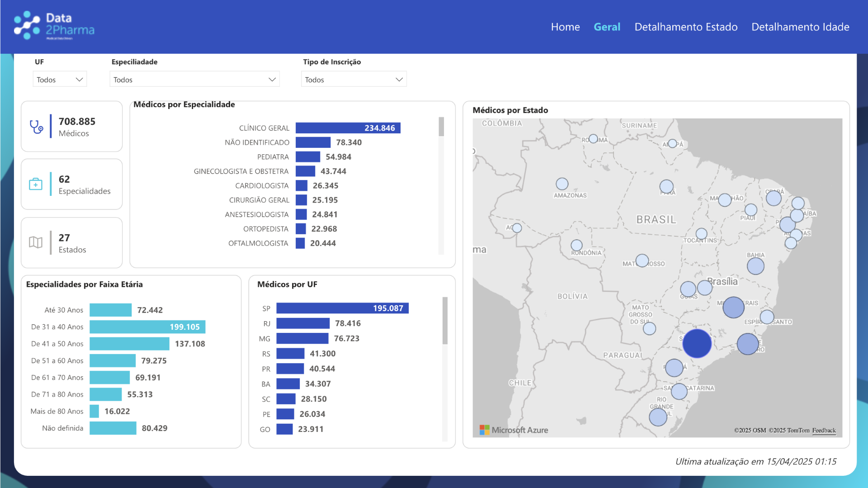Click the Médicos por Especialidade scrollbar

coord(441,127)
